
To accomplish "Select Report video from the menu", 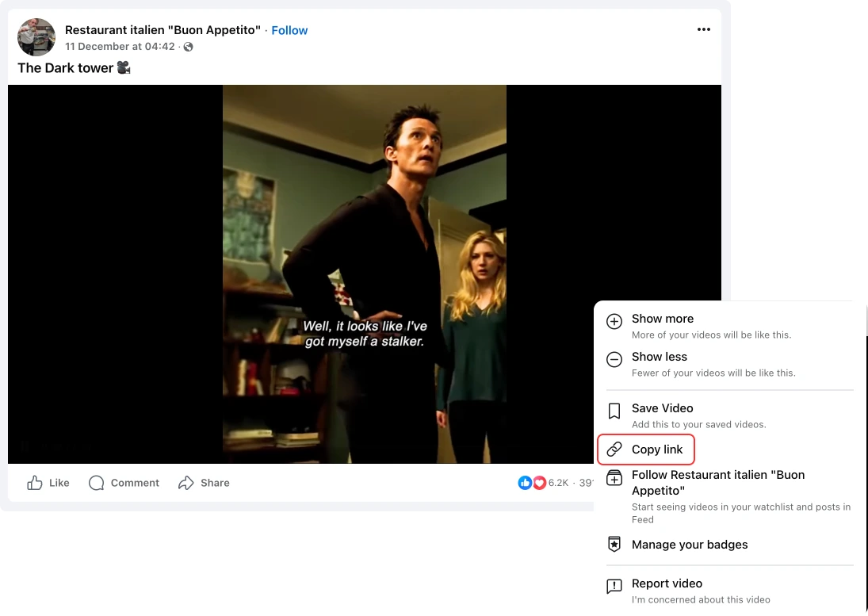I will tap(729, 591).
